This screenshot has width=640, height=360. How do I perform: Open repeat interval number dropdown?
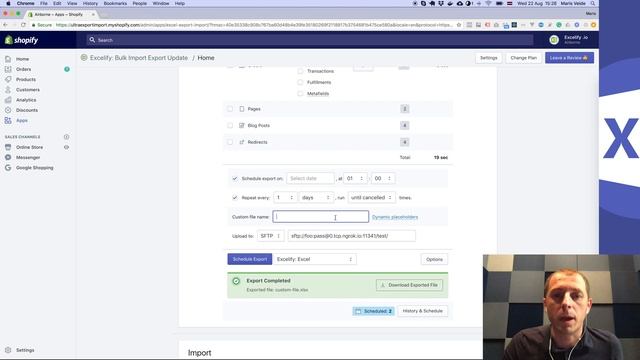pyautogui.click(x=285, y=198)
